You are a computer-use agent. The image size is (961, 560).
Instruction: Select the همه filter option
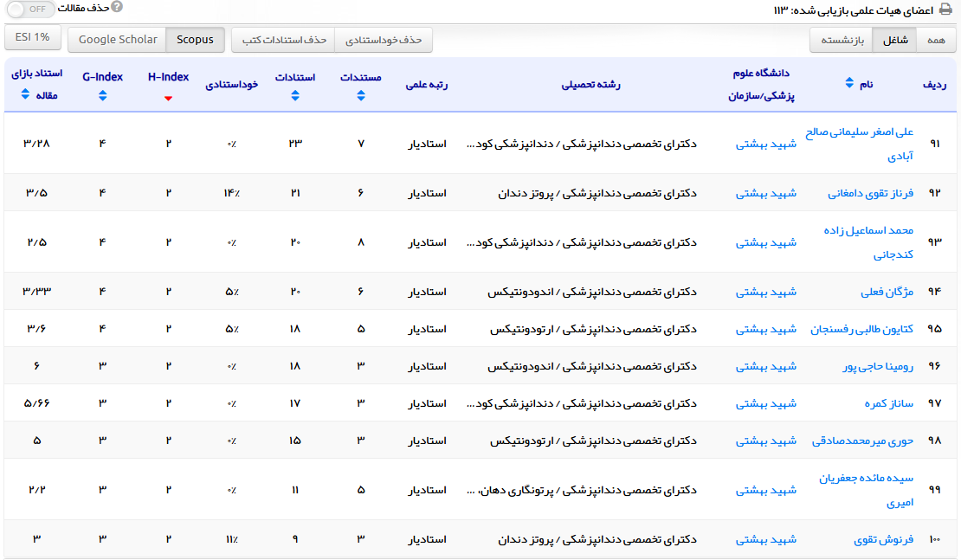936,40
